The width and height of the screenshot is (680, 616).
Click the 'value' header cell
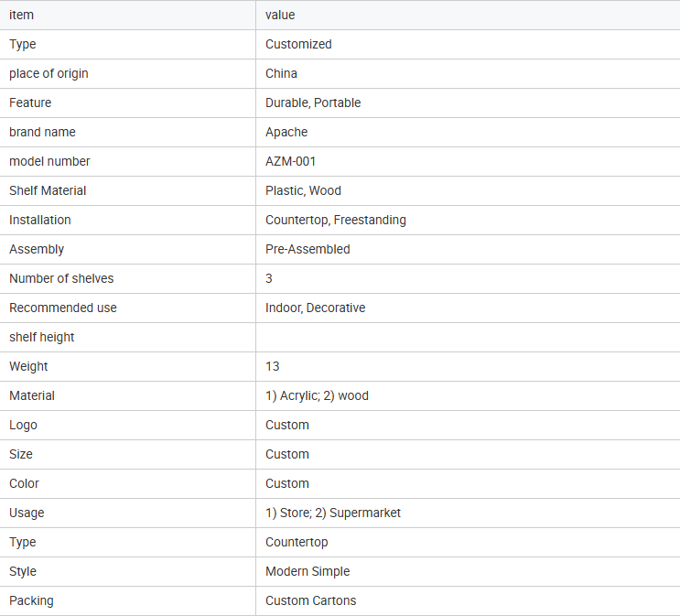280,15
